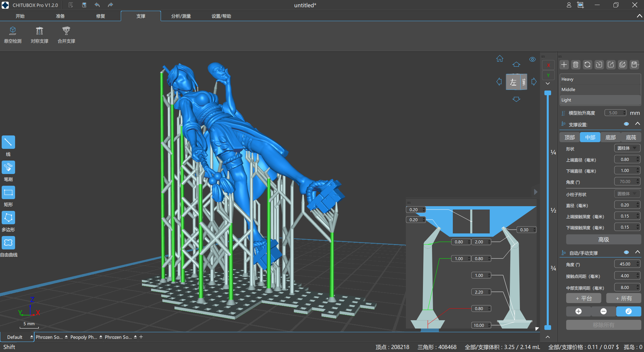The height and width of the screenshot is (352, 644).
Task: Open the Default printer tab menu arrow
Action: point(32,337)
